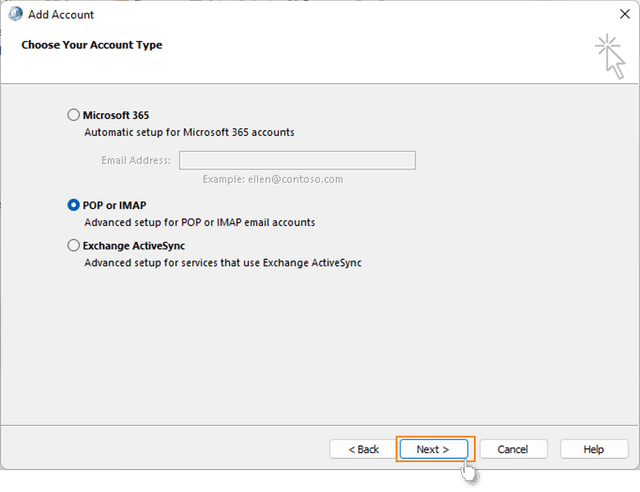Open Help for account setup
Viewport: 640px width, 492px height.
click(x=593, y=449)
